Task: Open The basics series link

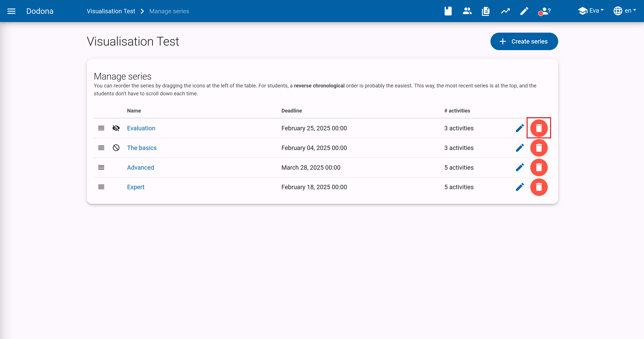Action: [142, 148]
